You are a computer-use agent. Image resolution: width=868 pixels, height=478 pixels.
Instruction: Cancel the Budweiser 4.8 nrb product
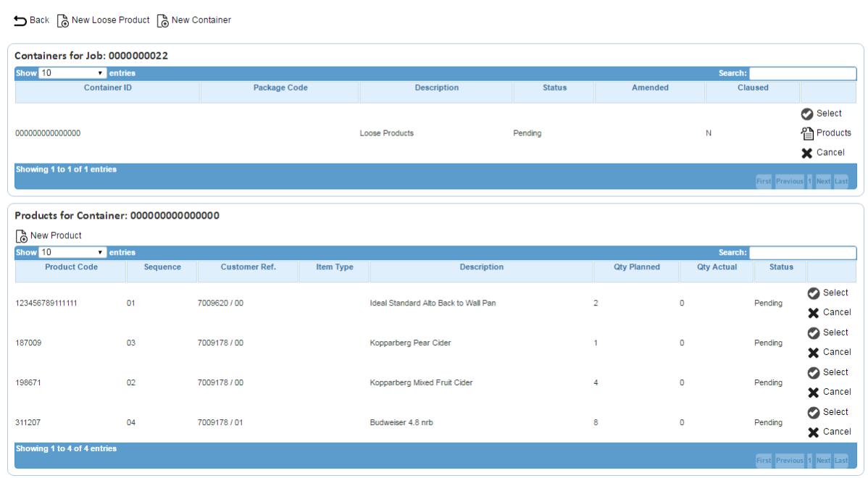(830, 432)
